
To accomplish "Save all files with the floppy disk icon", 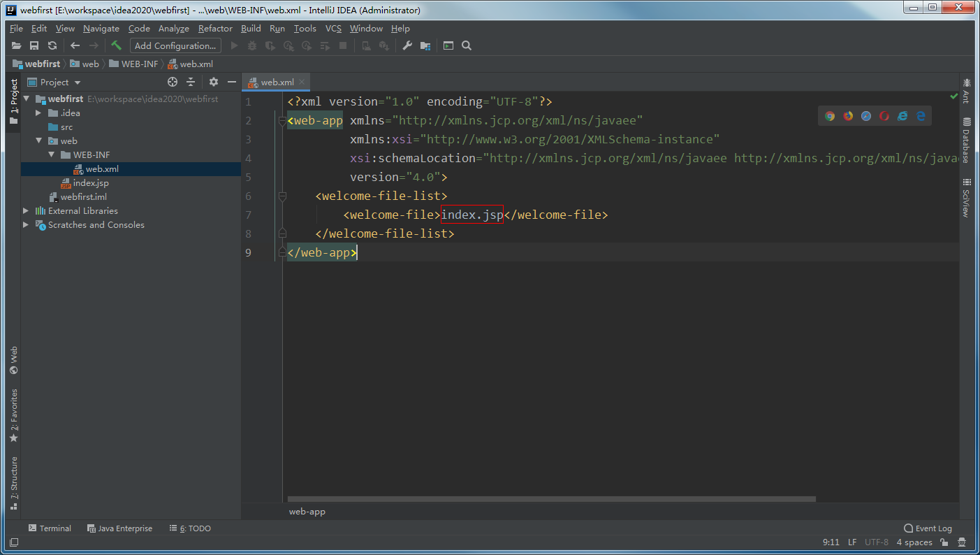I will click(34, 45).
